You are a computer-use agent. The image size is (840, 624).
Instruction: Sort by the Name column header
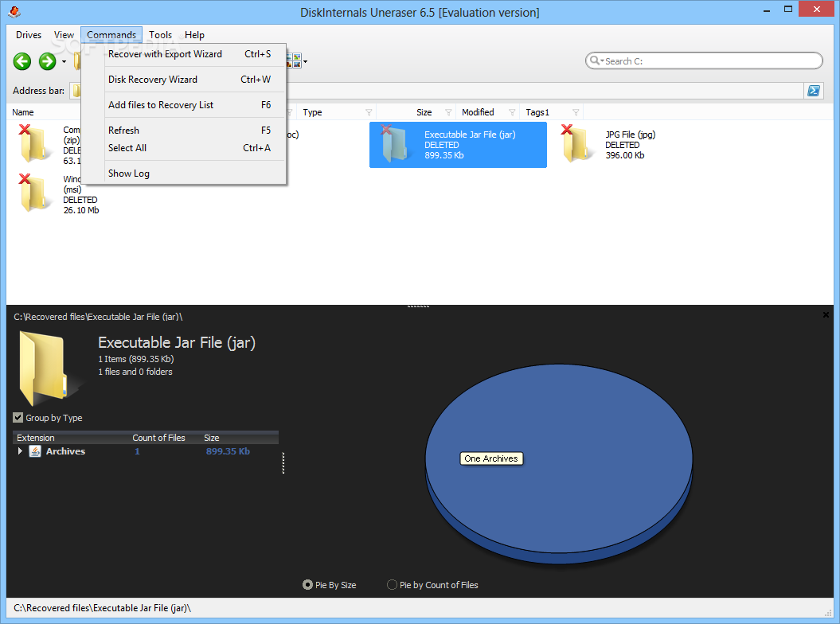tap(23, 112)
